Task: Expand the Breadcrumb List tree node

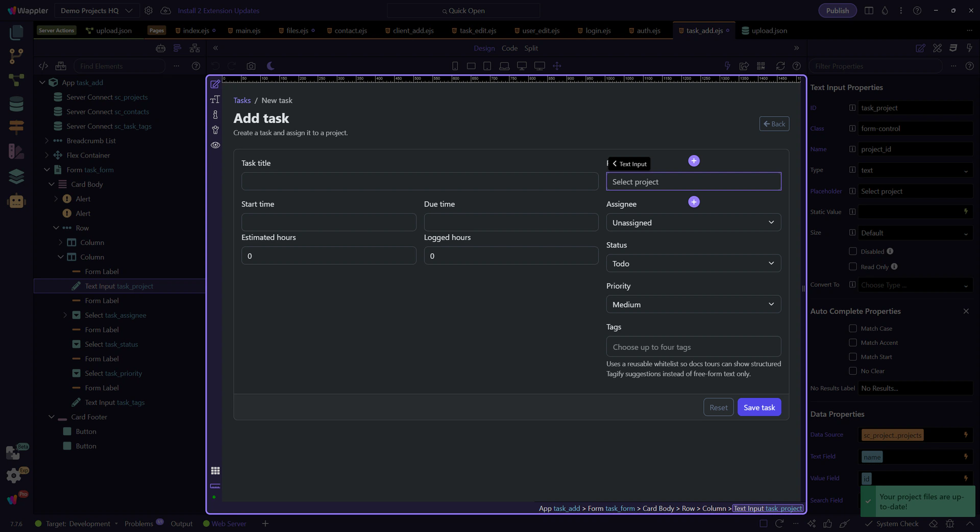Action: pos(47,141)
